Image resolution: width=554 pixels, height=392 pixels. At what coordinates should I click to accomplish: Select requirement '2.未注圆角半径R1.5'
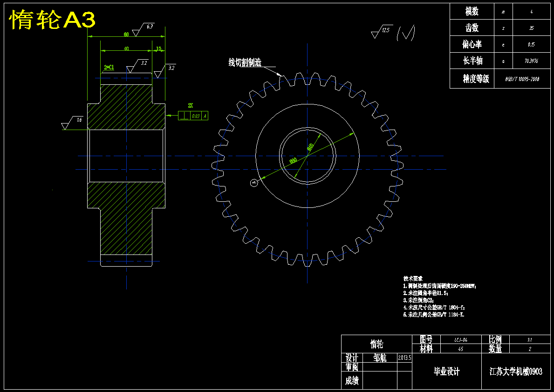click(x=426, y=293)
